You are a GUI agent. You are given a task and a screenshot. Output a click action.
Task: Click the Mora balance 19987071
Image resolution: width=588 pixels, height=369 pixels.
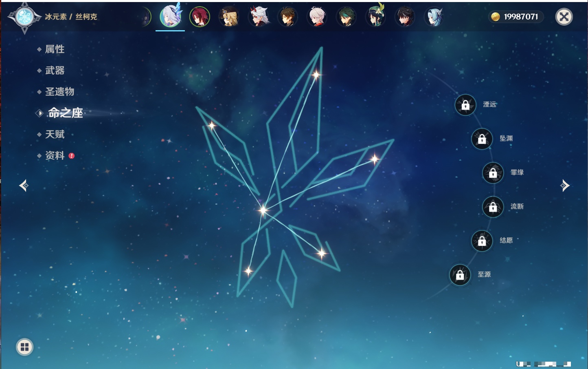(x=521, y=17)
